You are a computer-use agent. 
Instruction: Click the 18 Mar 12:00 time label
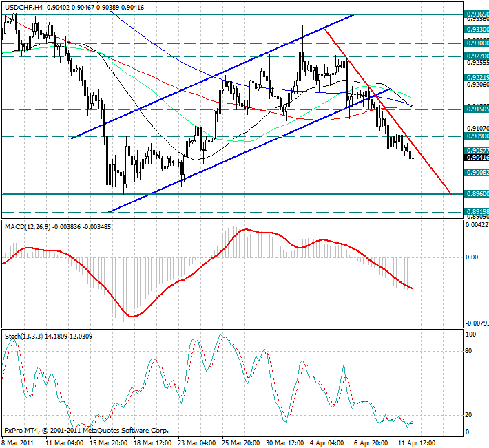[153, 443]
